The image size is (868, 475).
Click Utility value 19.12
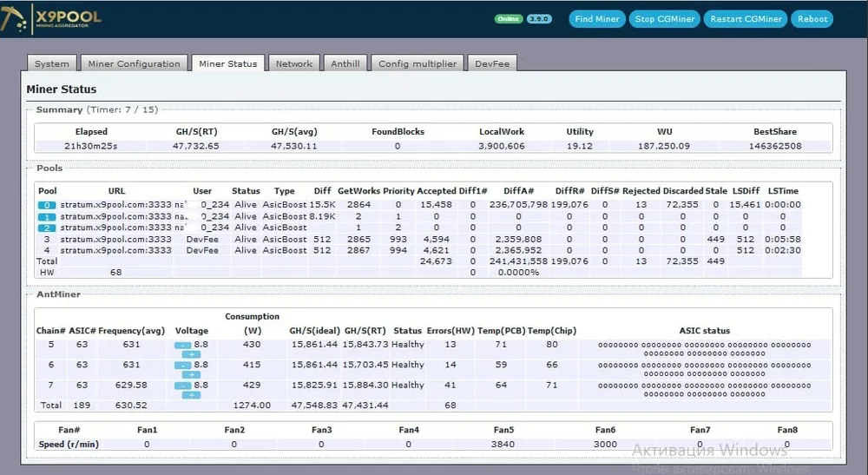(580, 146)
